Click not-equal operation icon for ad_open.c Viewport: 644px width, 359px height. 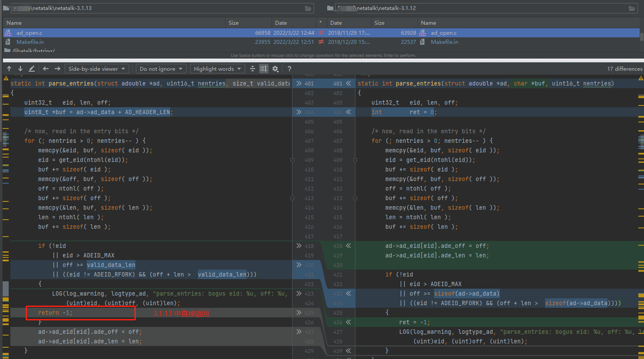(x=321, y=33)
